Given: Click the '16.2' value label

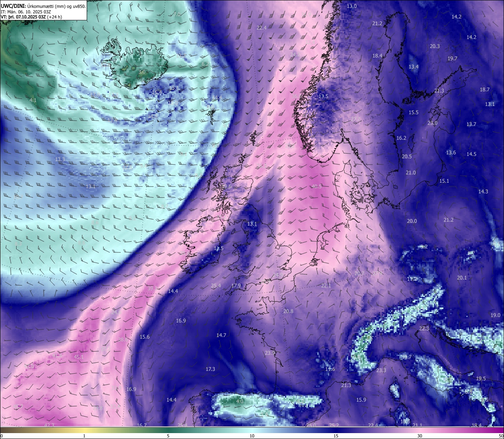Looking at the screenshot, I should click(x=401, y=138).
